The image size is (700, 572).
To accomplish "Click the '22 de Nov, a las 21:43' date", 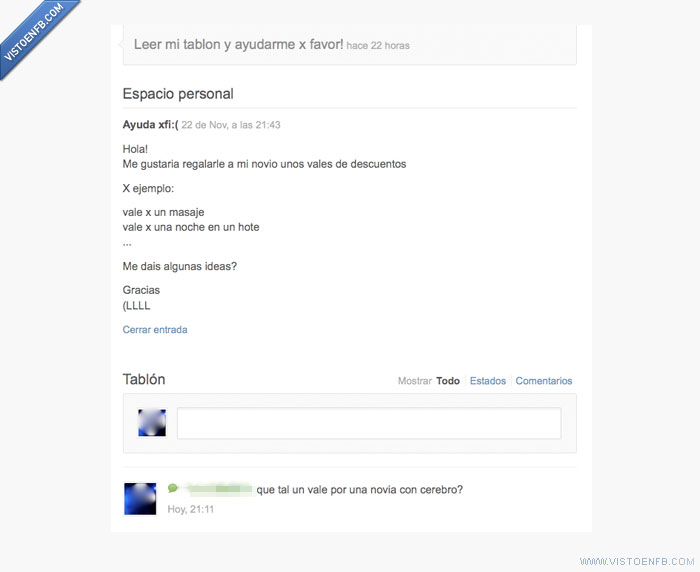I will 231,126.
